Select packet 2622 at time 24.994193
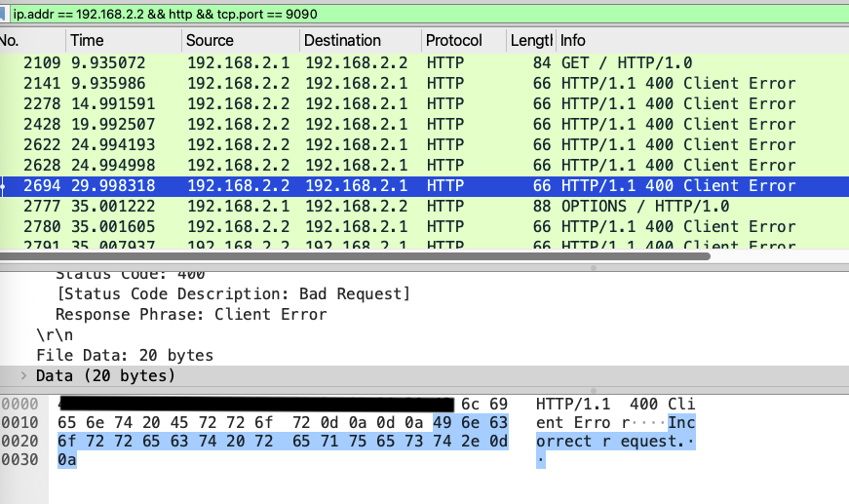The width and height of the screenshot is (849, 504). [x=425, y=145]
